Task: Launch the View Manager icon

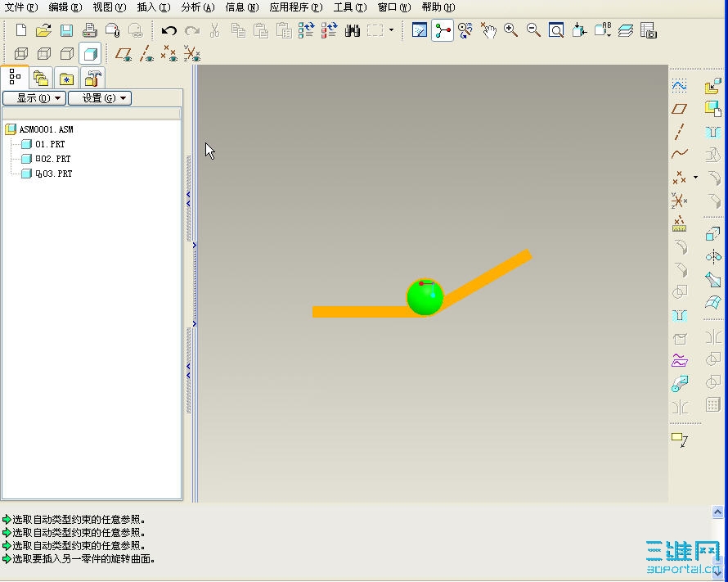Action: click(649, 30)
